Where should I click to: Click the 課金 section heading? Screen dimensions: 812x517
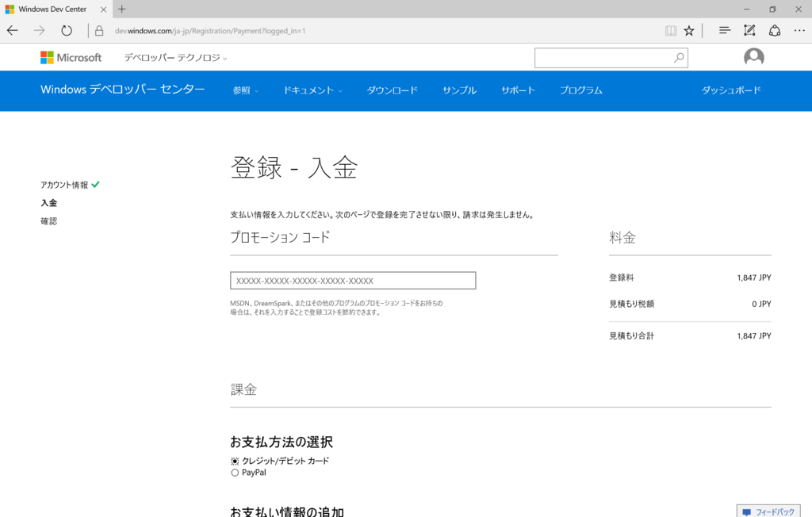click(243, 389)
